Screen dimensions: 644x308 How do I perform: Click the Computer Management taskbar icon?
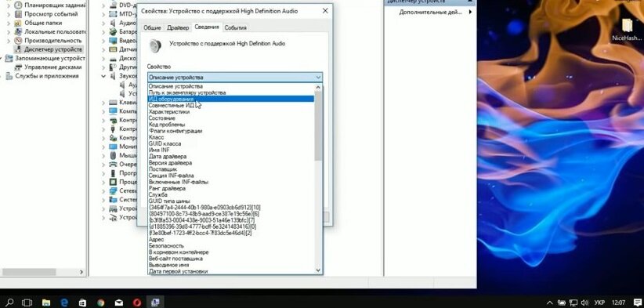155,303
